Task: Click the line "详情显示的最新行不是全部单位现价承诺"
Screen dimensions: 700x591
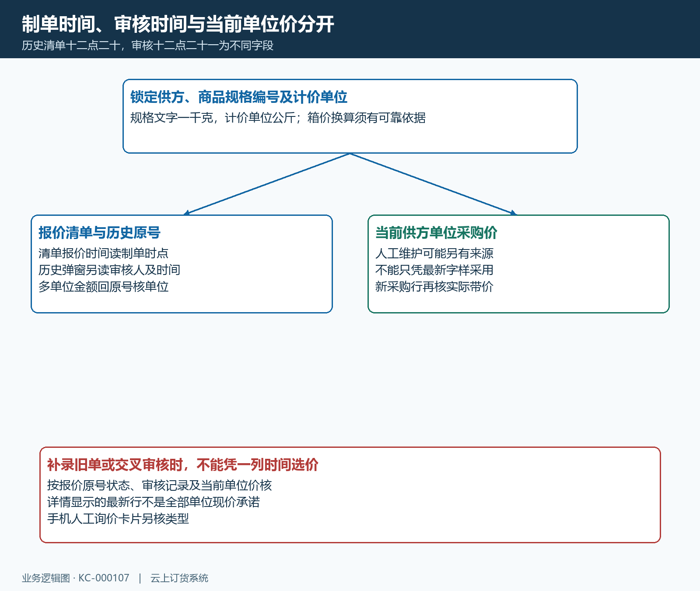Action: [x=154, y=502]
